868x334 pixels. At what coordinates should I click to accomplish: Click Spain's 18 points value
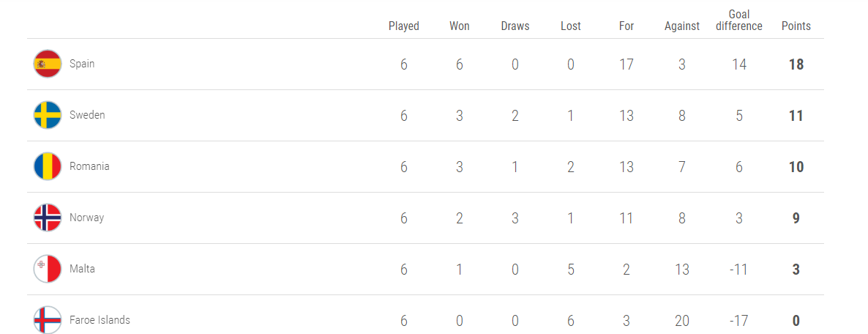pyautogui.click(x=796, y=64)
